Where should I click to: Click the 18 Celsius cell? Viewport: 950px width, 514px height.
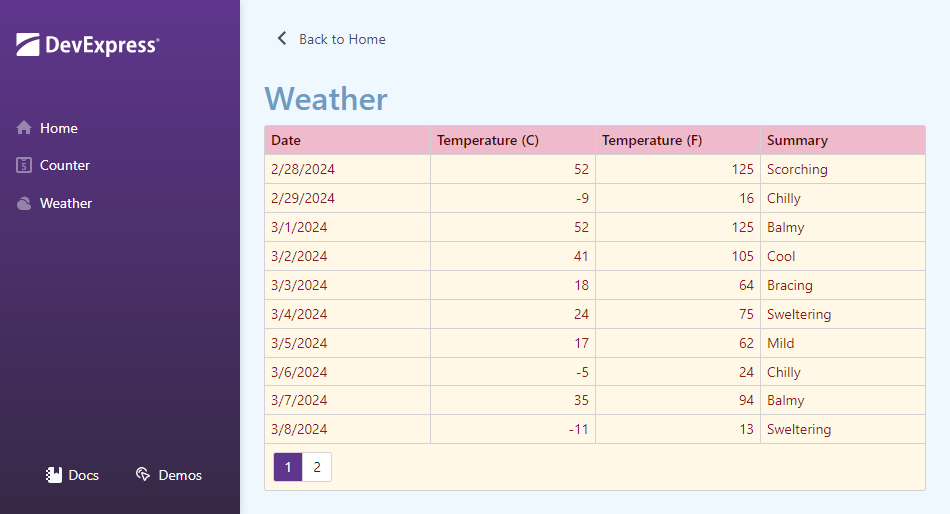click(513, 285)
